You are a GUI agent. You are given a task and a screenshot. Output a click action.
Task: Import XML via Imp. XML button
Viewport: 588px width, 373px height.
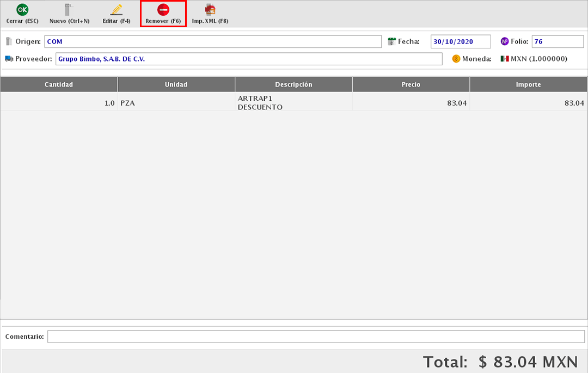(x=210, y=10)
